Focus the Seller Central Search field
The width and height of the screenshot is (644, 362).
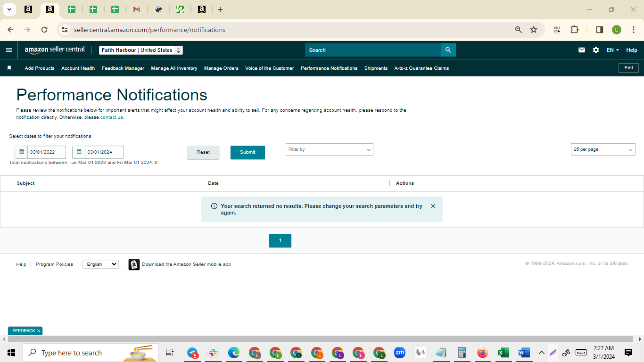pos(373,50)
